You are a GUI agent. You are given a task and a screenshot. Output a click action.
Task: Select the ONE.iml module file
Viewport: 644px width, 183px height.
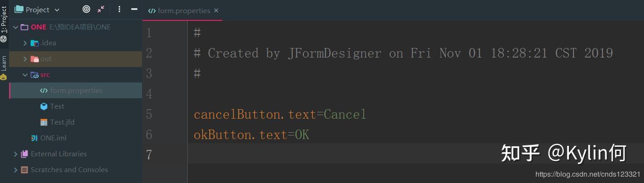(x=53, y=138)
